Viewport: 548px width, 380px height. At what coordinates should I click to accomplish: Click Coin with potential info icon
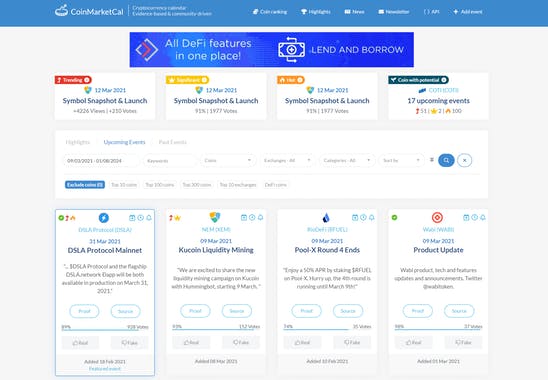click(x=444, y=80)
